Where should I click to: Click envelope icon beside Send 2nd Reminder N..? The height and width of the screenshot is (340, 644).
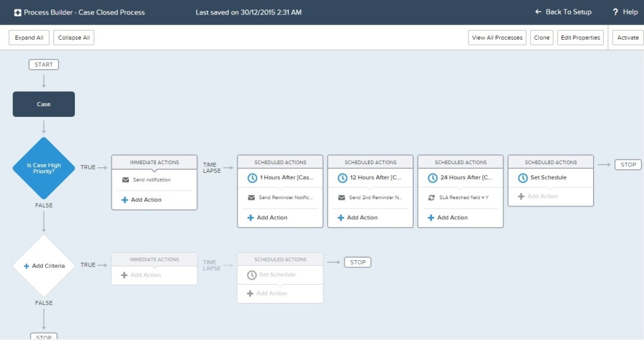pos(341,197)
